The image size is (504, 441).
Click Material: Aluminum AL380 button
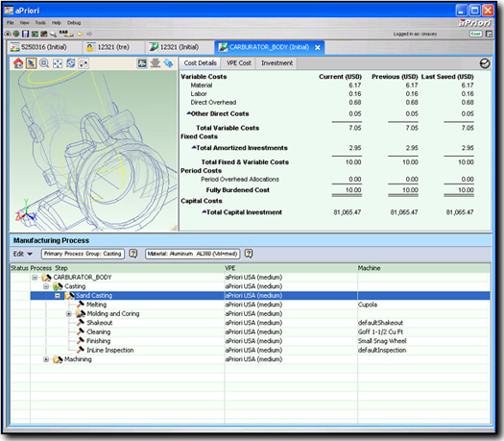point(193,254)
